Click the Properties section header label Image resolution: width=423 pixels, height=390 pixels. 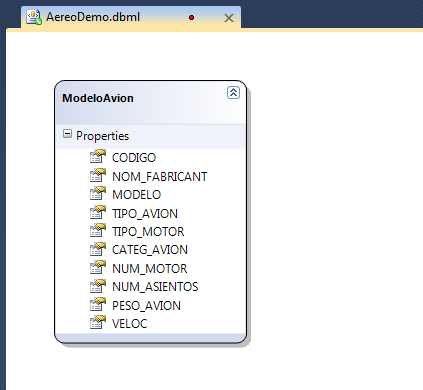coord(102,136)
